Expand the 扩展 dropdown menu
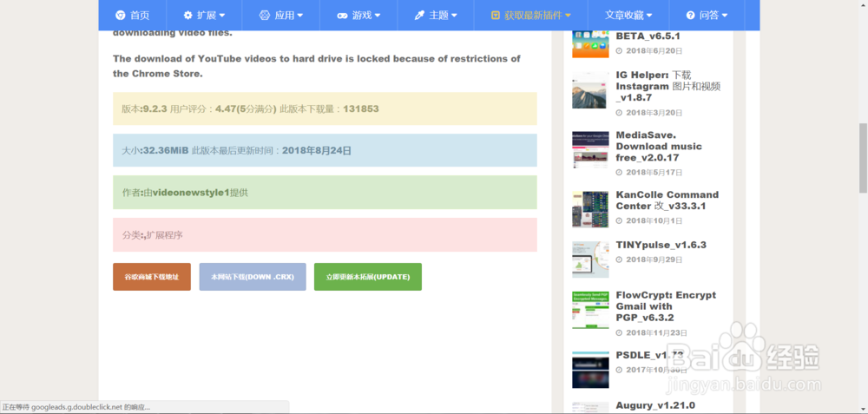This screenshot has width=868, height=414. (x=204, y=15)
